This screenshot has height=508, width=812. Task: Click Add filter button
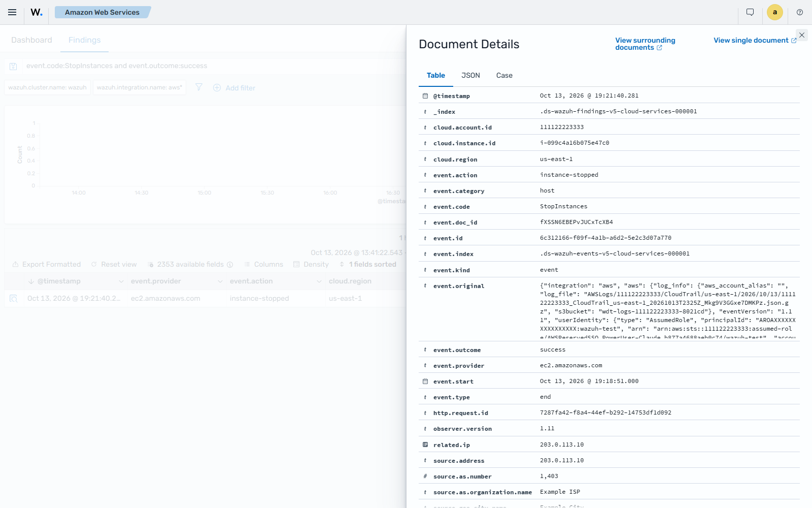[x=234, y=88]
